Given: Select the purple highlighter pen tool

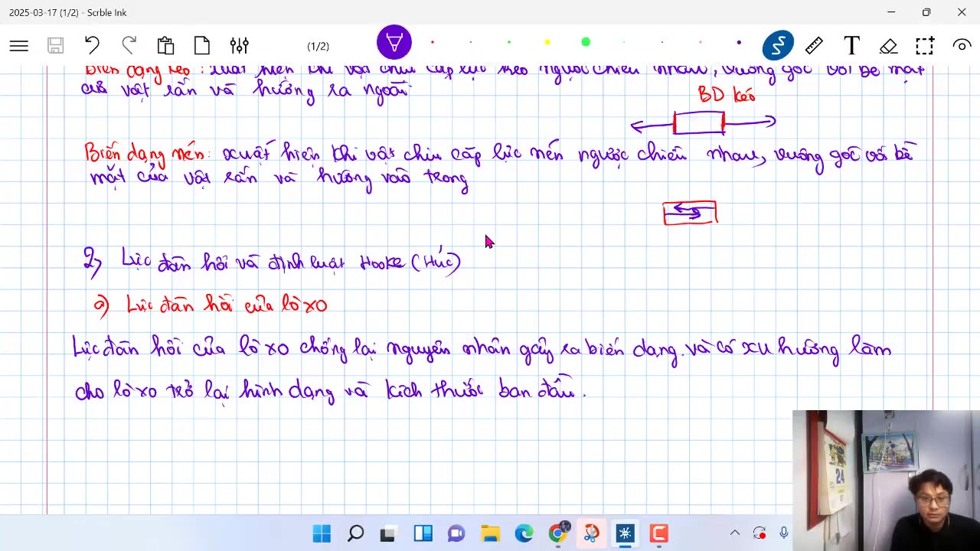Looking at the screenshot, I should click(x=394, y=43).
